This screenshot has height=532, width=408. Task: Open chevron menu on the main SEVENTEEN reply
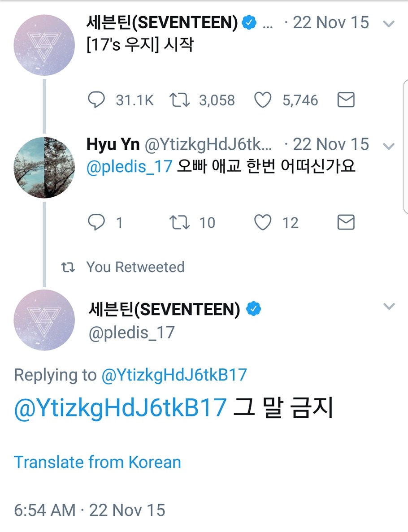point(389,307)
